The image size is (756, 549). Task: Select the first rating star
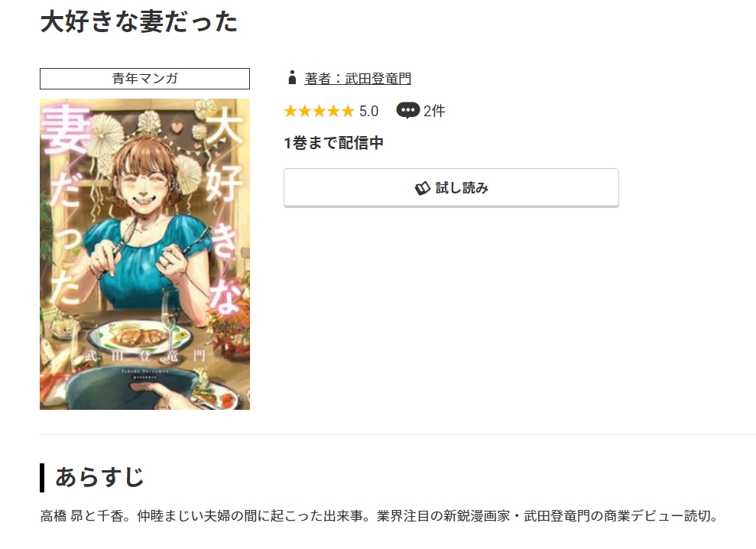point(290,112)
